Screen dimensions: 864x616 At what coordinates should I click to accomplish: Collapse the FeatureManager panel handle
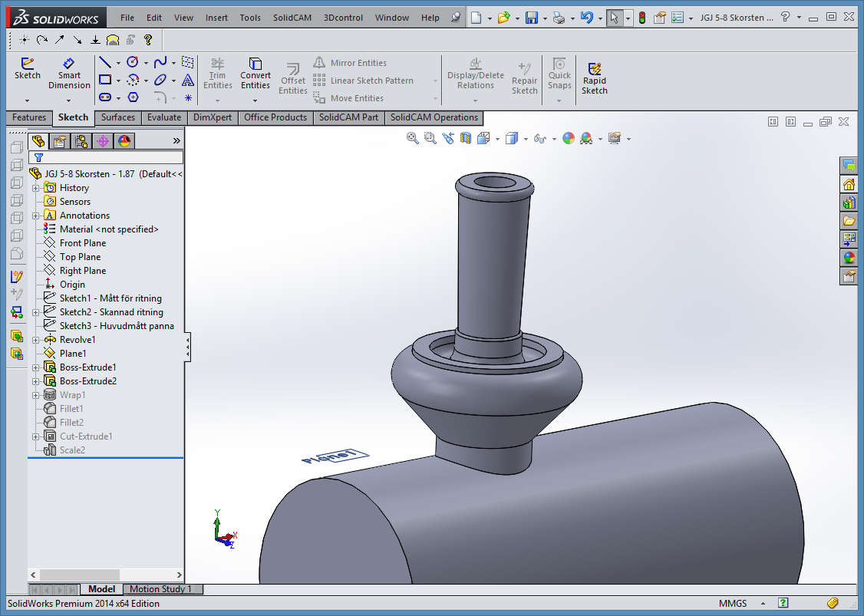coord(187,347)
